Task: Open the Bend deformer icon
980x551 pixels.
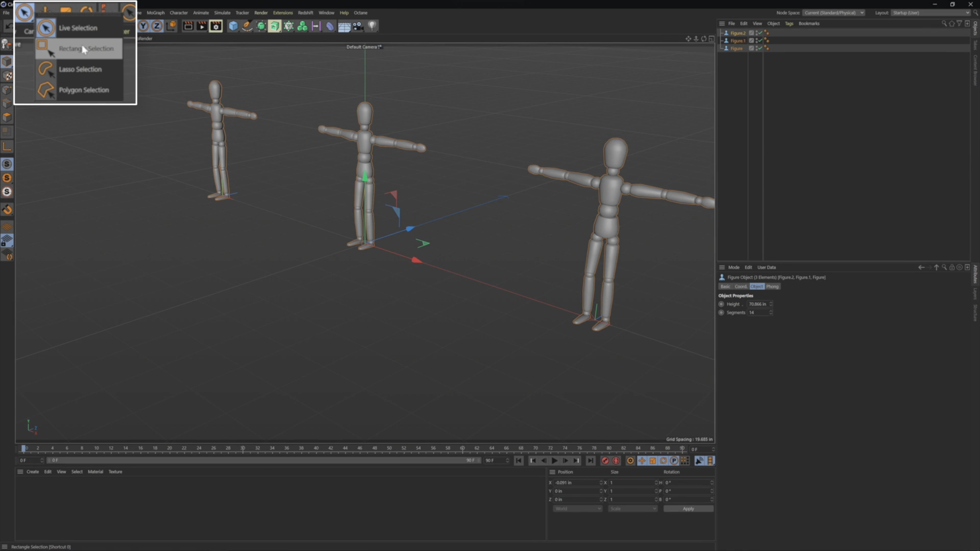Action: point(330,26)
